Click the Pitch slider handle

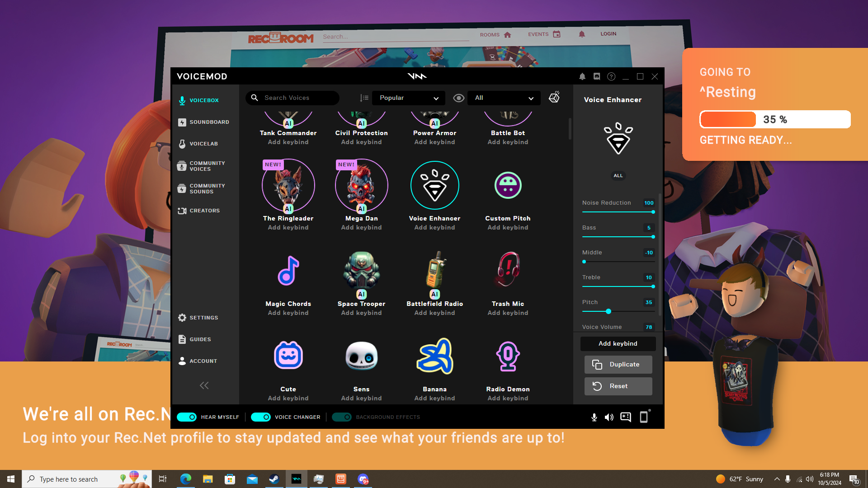coord(609,311)
